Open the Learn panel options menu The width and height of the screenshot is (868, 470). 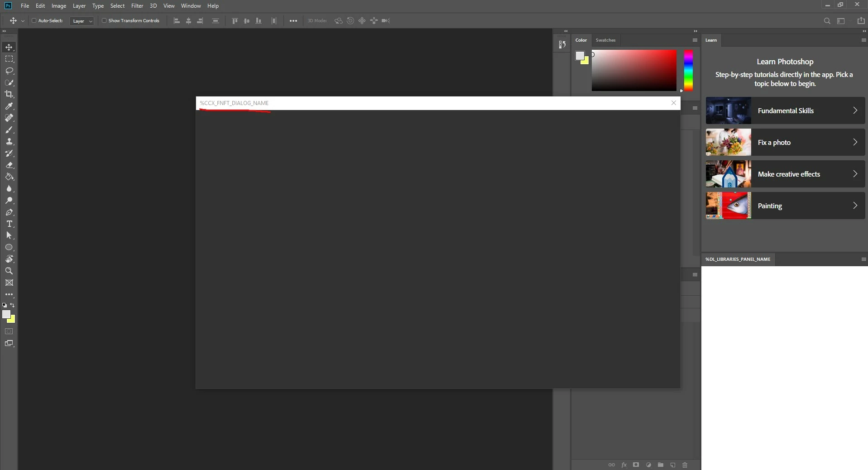(x=863, y=40)
